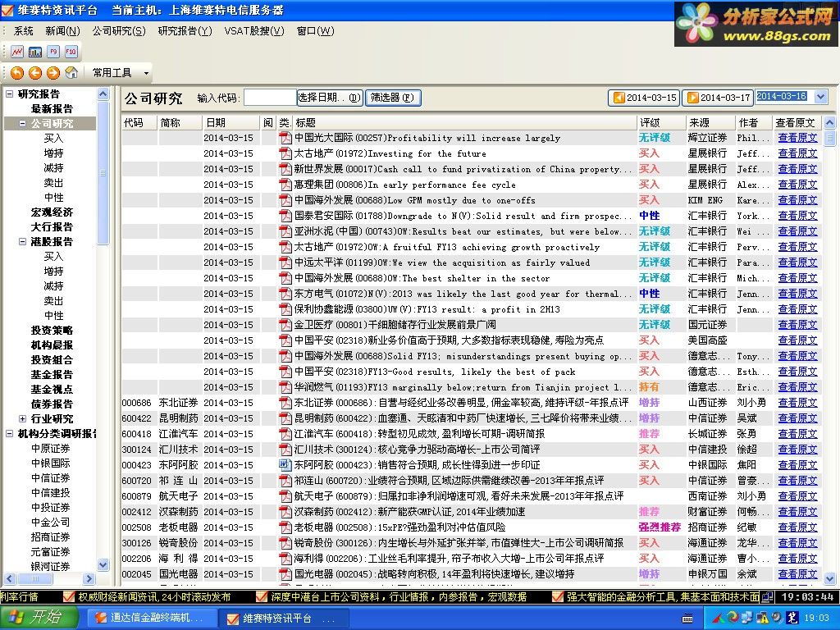Sort by the 评级 column header

tap(661, 123)
